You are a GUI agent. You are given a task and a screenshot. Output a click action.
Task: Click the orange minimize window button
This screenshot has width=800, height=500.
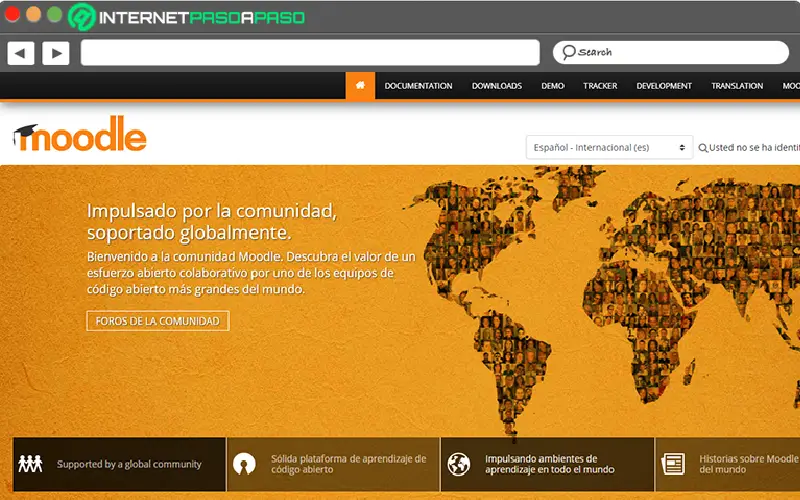pos(33,14)
